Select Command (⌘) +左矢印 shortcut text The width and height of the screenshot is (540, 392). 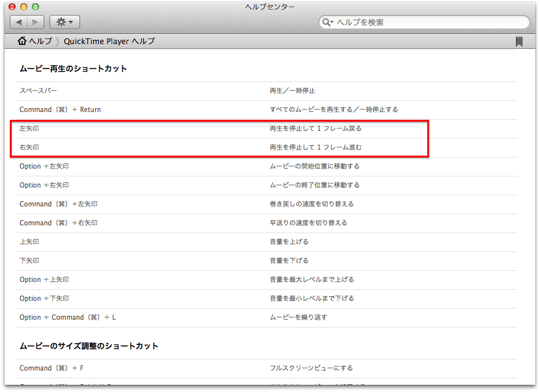[59, 204]
